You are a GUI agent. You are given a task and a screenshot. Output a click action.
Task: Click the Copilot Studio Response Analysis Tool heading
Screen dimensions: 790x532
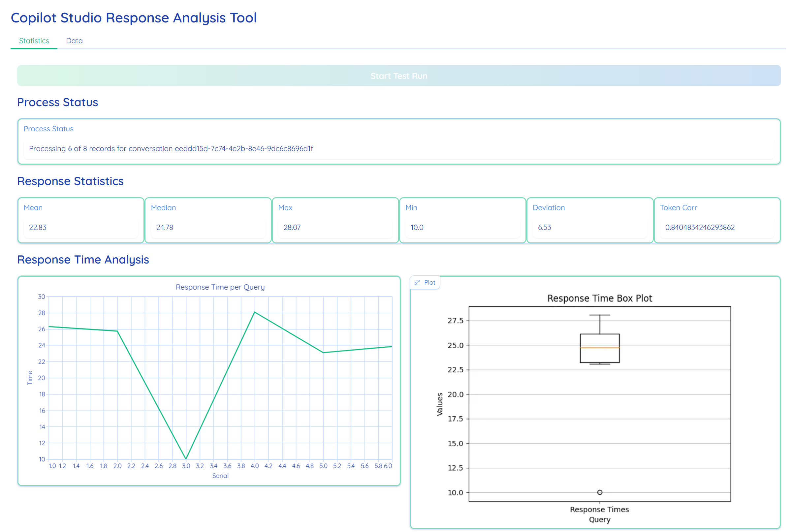pyautogui.click(x=134, y=17)
